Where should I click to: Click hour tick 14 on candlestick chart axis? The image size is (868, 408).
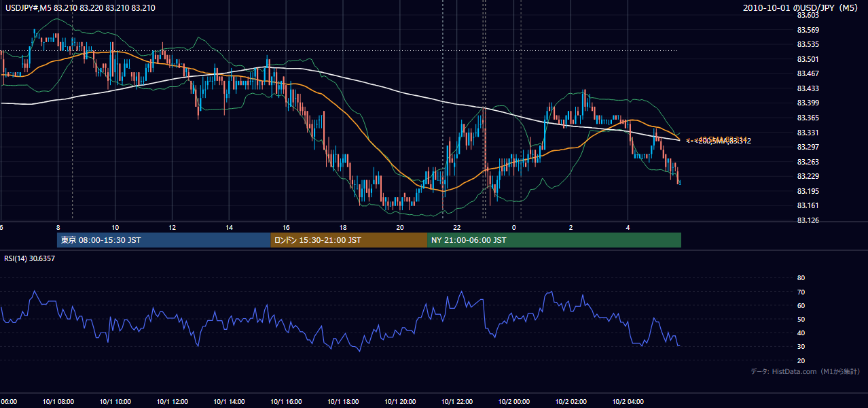point(230,227)
